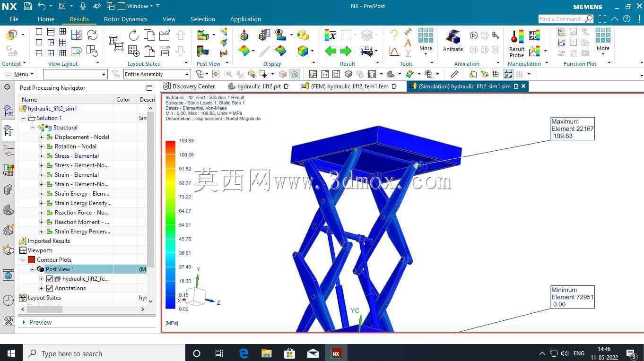Go to next result with right green arrow
Viewport: 644px width, 361px height.
point(346,51)
